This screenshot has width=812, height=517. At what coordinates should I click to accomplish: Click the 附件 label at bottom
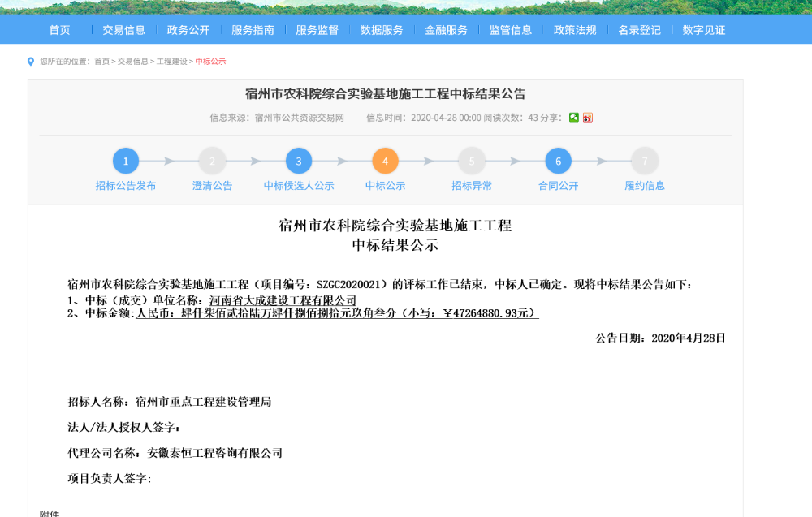(x=50, y=514)
